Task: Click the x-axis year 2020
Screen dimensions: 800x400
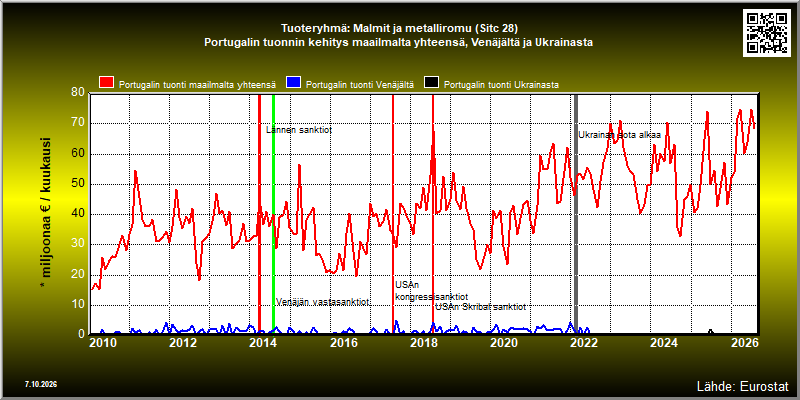Action: 504,342
